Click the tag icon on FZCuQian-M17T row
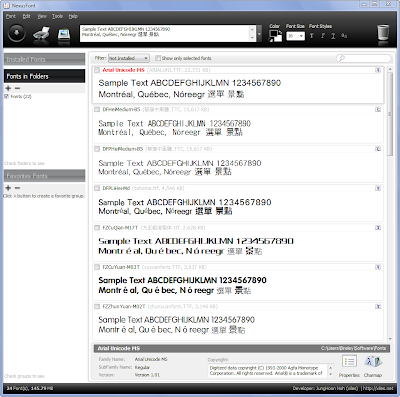 click(x=378, y=228)
